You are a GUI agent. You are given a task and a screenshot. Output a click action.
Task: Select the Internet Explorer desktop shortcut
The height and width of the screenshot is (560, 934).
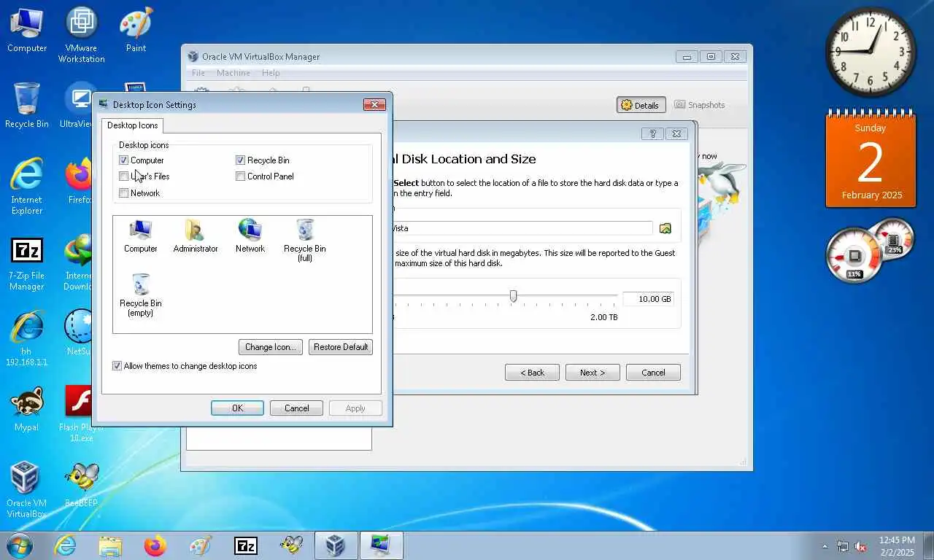[27, 187]
